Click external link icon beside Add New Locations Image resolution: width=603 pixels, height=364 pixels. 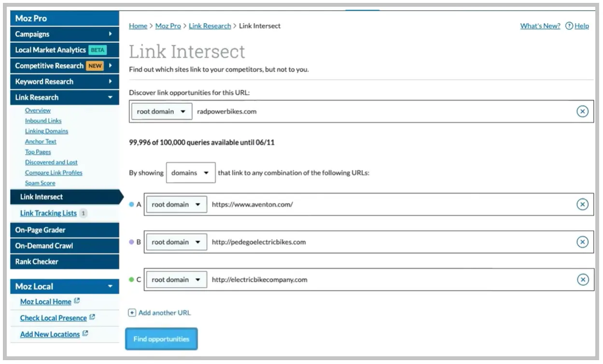pos(85,334)
